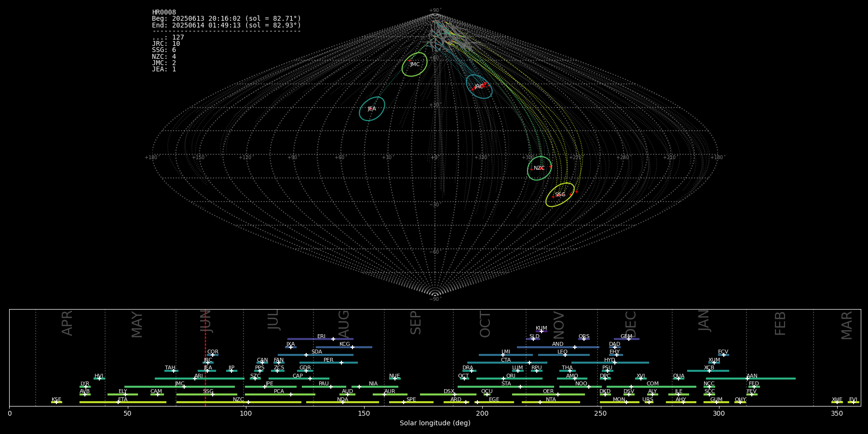Click the LEO shower bar in the timeline
The image size is (868, 434).
pyautogui.click(x=564, y=355)
